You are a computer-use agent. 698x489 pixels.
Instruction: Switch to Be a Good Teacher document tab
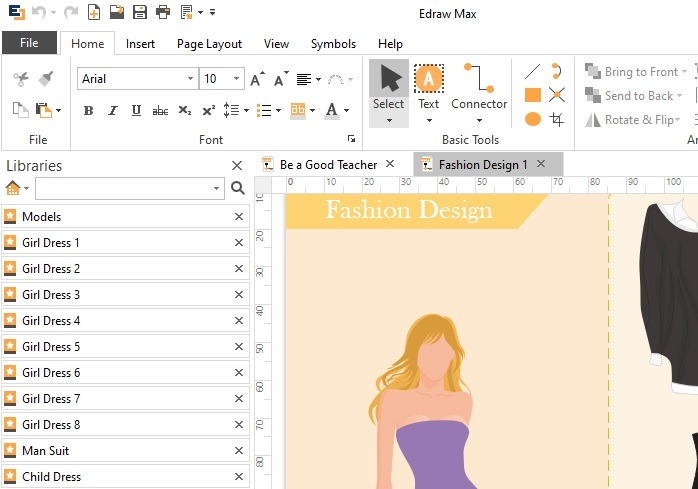click(x=328, y=165)
